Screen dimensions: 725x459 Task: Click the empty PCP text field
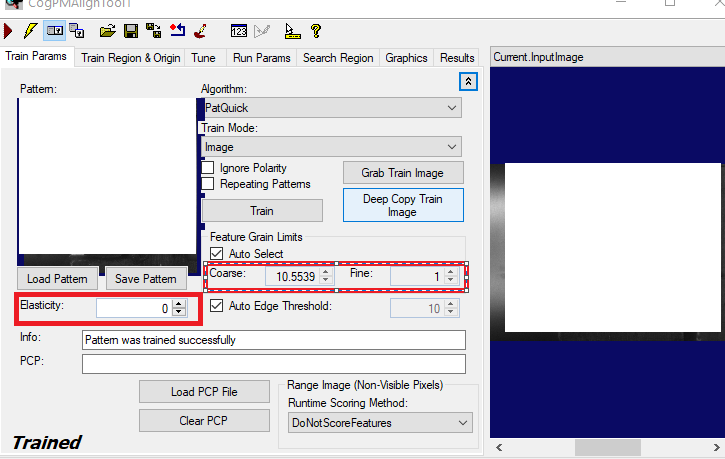click(274, 364)
